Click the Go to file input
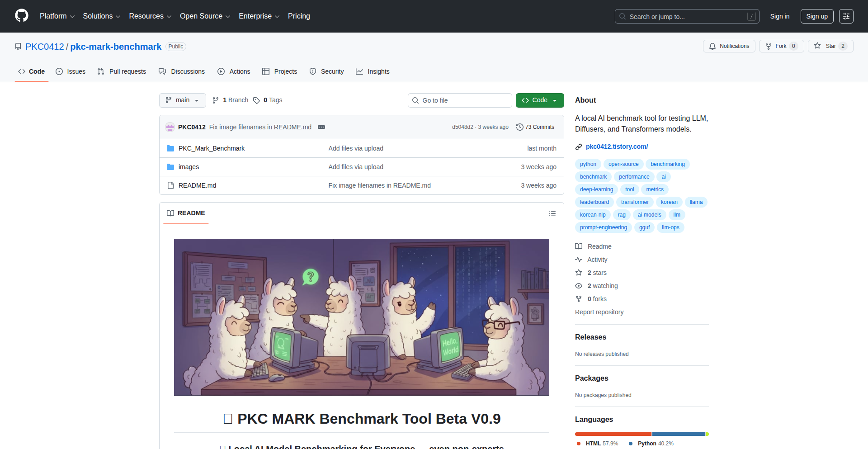Viewport: 868px width, 449px height. click(460, 100)
